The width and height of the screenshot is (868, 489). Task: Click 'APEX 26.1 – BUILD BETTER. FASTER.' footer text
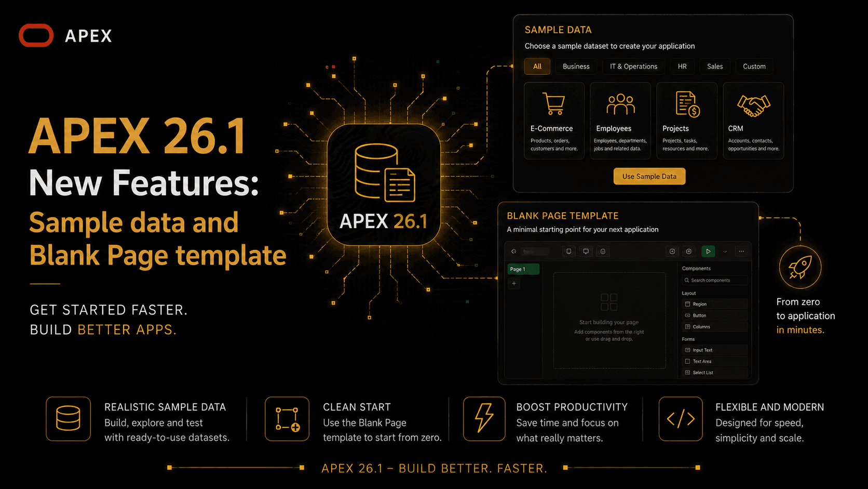pyautogui.click(x=435, y=468)
